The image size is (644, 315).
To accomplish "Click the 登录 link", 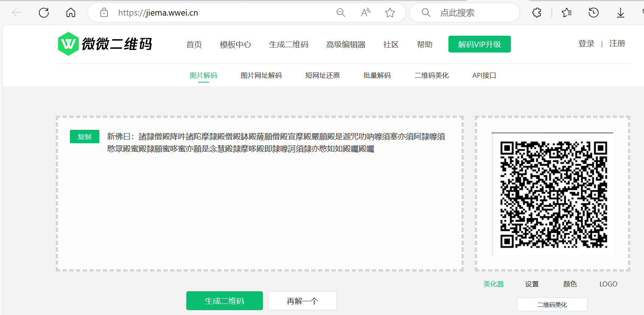I will click(586, 44).
